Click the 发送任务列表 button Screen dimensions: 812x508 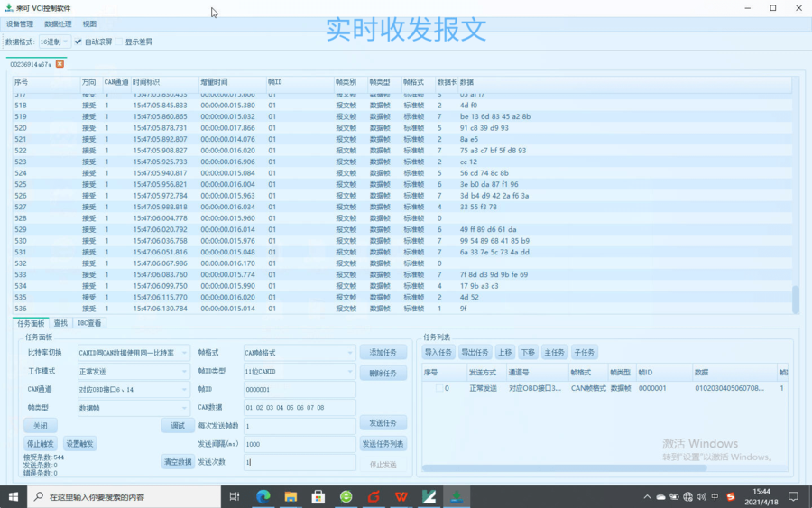click(383, 444)
